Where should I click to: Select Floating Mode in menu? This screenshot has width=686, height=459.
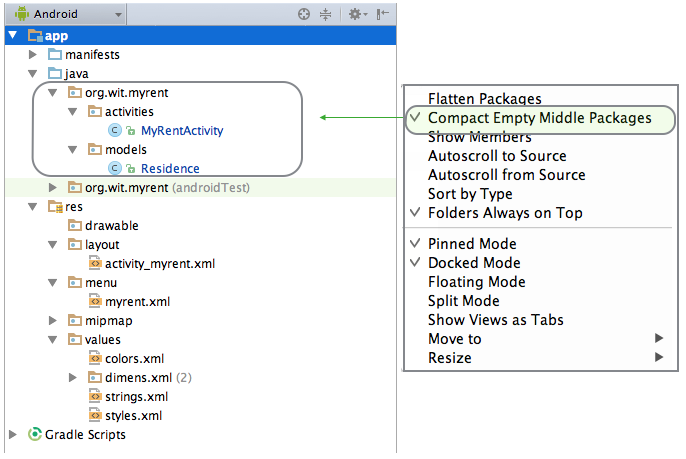pos(476,282)
